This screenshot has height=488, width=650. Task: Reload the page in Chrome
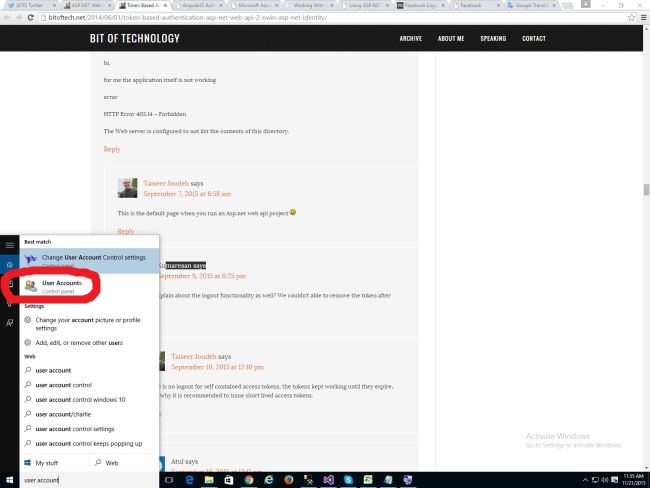(30, 17)
